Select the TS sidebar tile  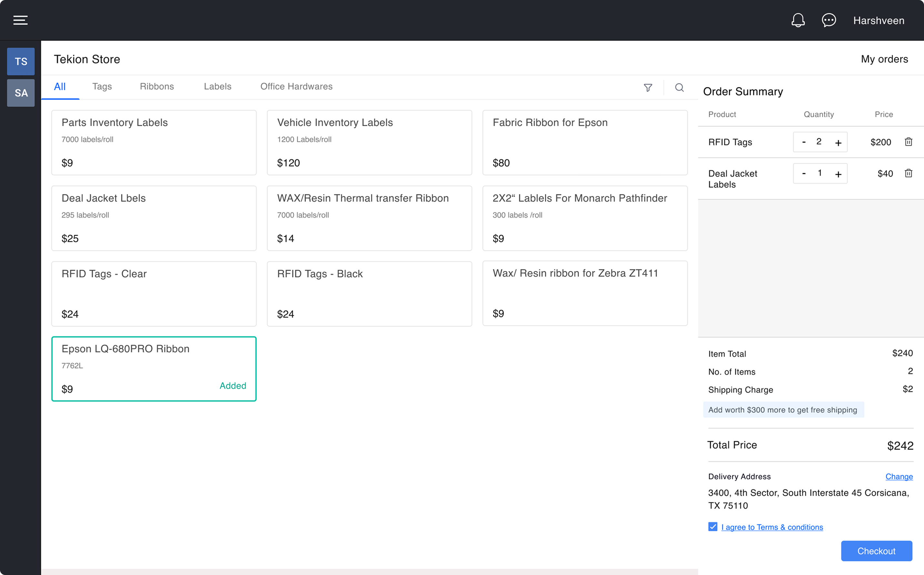(21, 62)
